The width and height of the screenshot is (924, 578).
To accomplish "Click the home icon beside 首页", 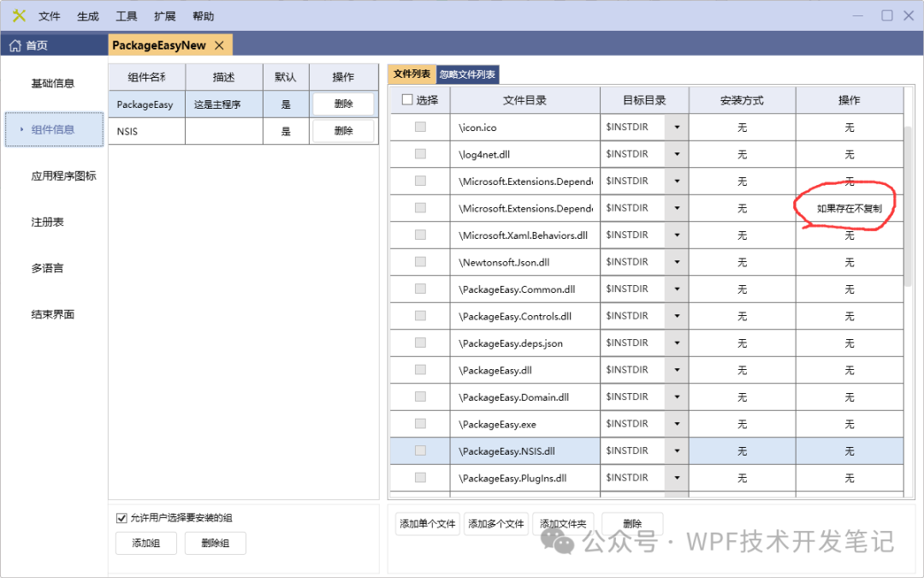I will point(15,45).
